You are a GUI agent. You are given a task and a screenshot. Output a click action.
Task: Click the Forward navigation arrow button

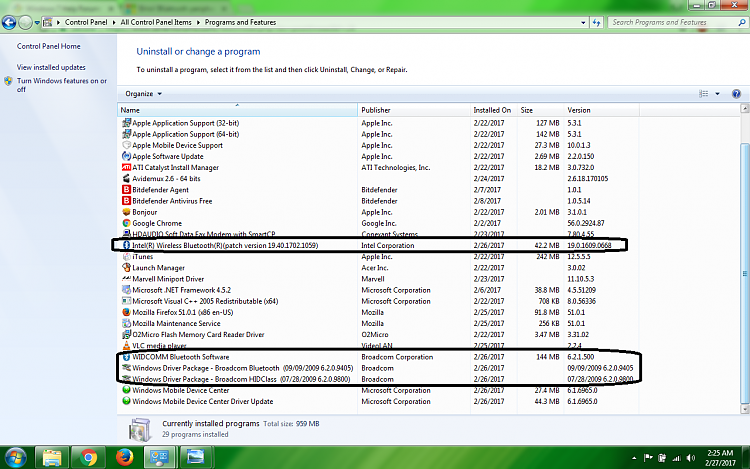[x=25, y=22]
